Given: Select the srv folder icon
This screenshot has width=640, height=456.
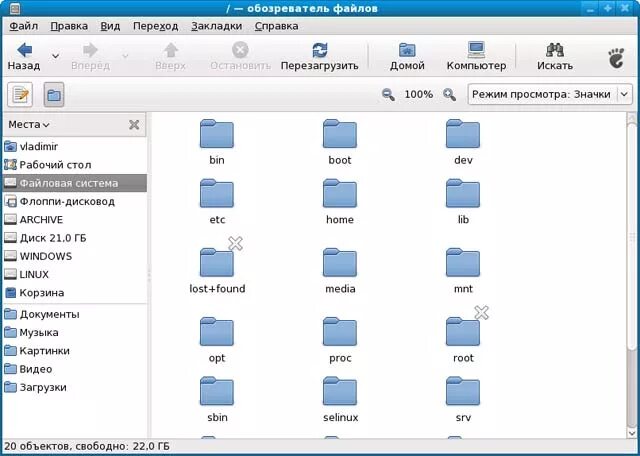Looking at the screenshot, I should coord(463,391).
